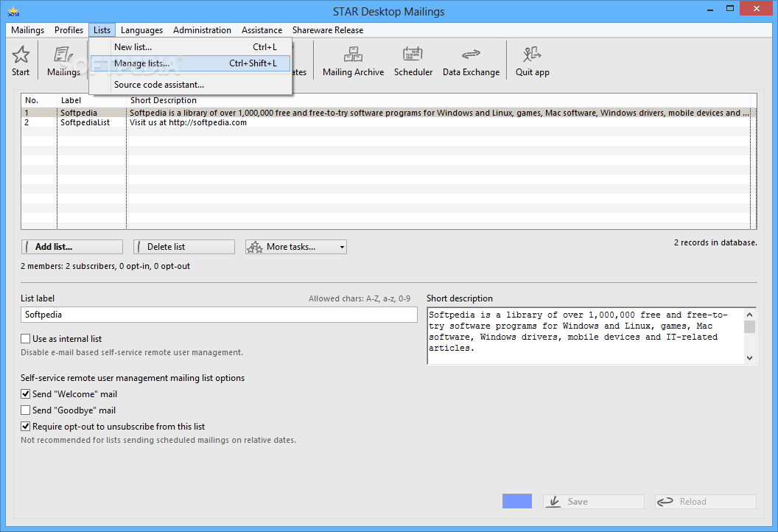Enable Send "Goodbye" mail checkbox
Viewport: 778px width, 532px height.
click(x=25, y=410)
